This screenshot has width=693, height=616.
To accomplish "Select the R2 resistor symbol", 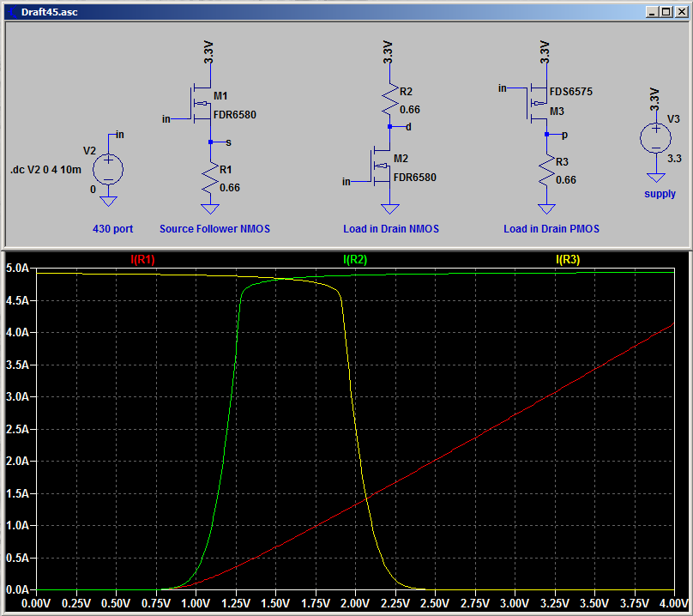I will coord(389,100).
